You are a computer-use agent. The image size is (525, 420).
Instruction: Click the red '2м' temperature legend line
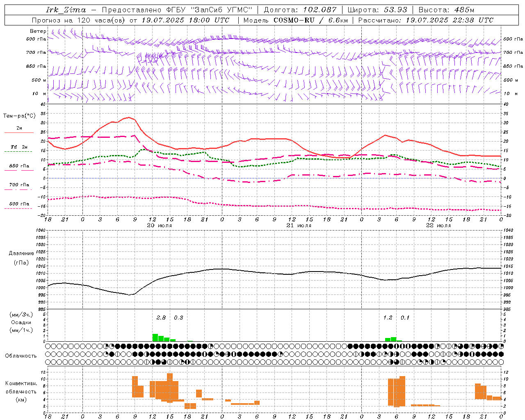19,132
